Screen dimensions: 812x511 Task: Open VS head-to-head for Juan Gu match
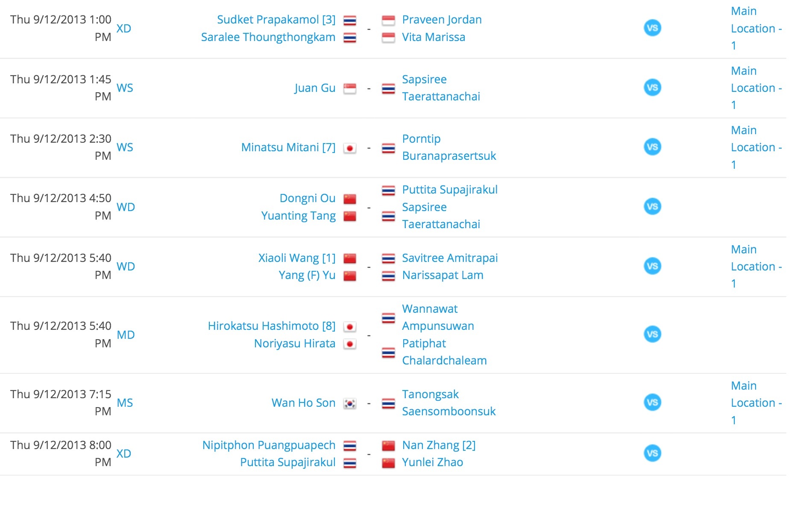point(652,88)
